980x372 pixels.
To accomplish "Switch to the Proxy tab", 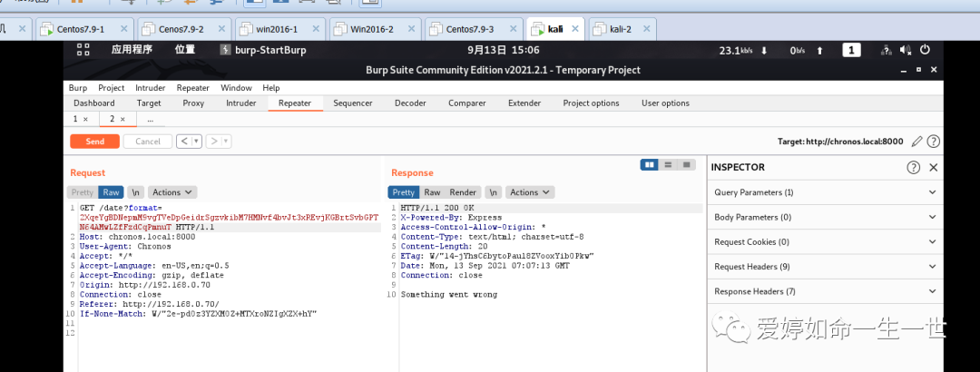I will point(193,103).
